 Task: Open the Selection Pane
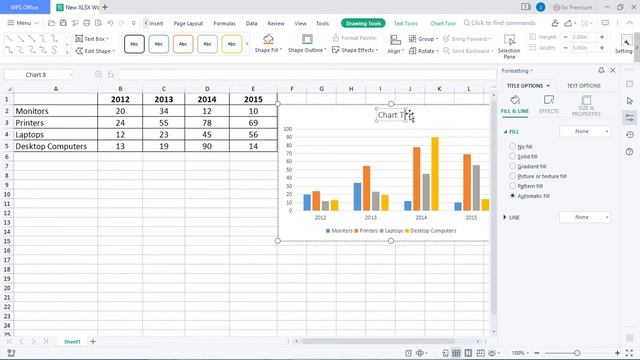pos(509,46)
